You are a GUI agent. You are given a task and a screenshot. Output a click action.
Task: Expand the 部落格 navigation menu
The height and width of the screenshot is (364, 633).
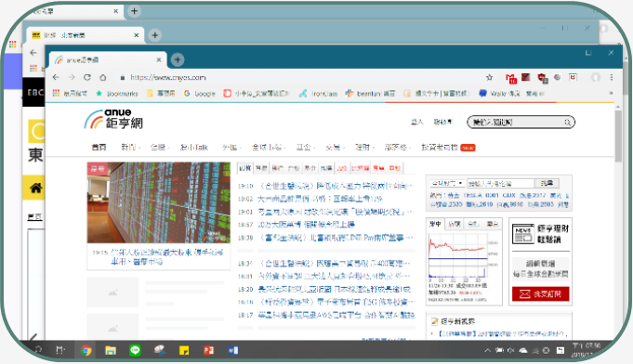[x=397, y=147]
